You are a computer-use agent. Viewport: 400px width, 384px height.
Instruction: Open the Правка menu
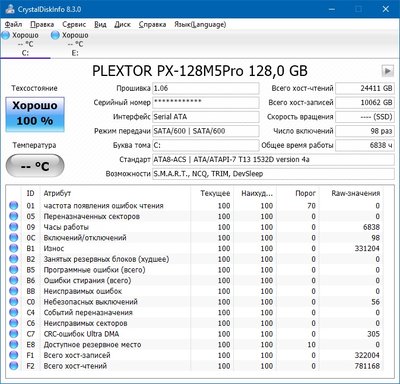pyautogui.click(x=42, y=24)
